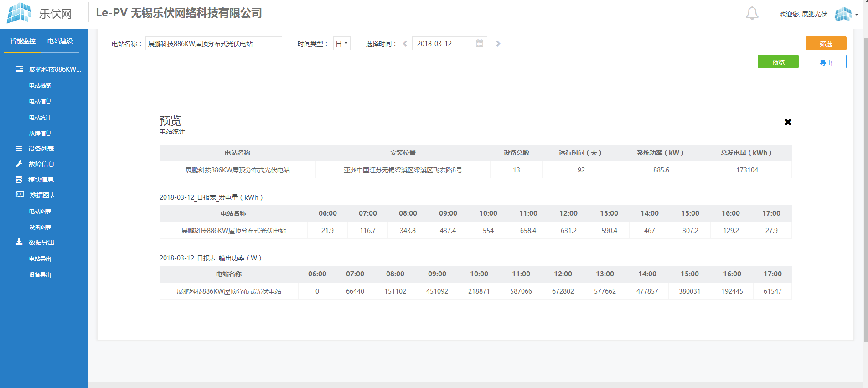
Task: Click the 导出 export button
Action: pos(826,62)
